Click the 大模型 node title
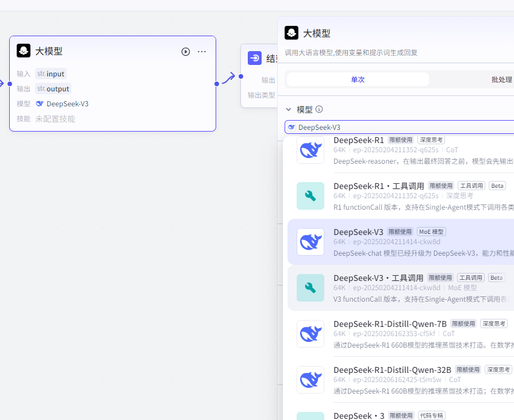 [x=48, y=51]
